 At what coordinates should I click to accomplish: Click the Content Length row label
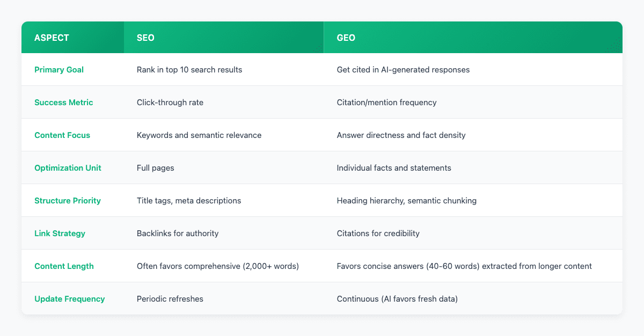pyautogui.click(x=64, y=266)
